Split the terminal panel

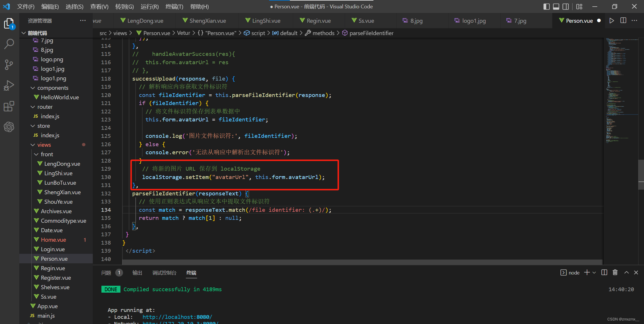[604, 272]
